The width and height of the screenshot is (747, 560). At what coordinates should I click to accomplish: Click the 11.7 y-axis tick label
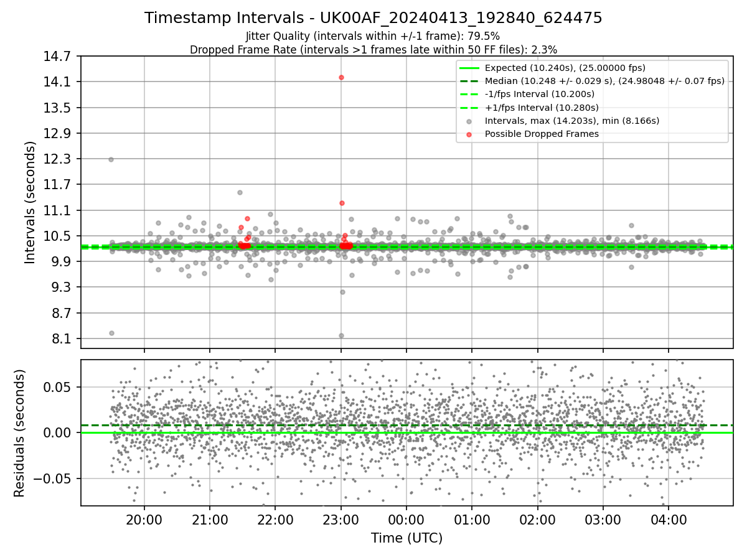pos(59,185)
